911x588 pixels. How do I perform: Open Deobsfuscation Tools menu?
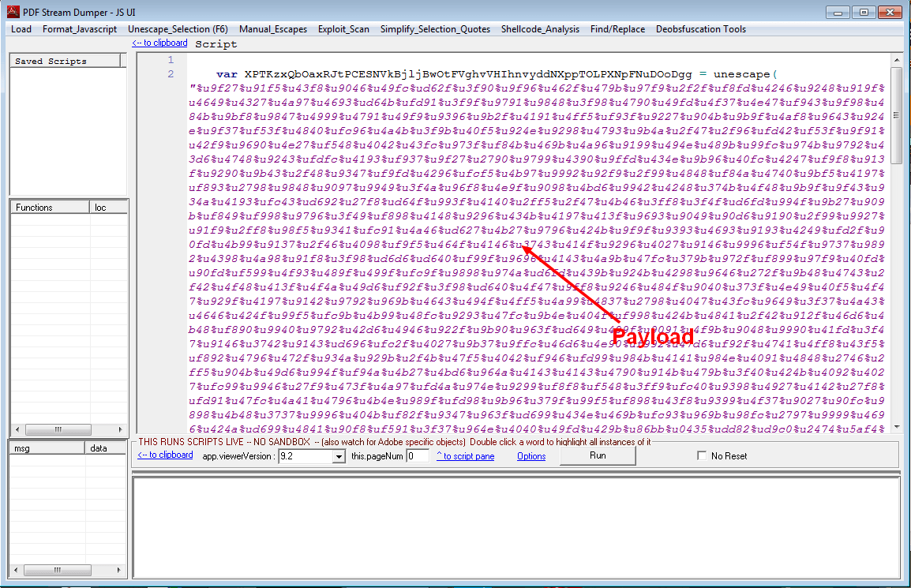700,29
